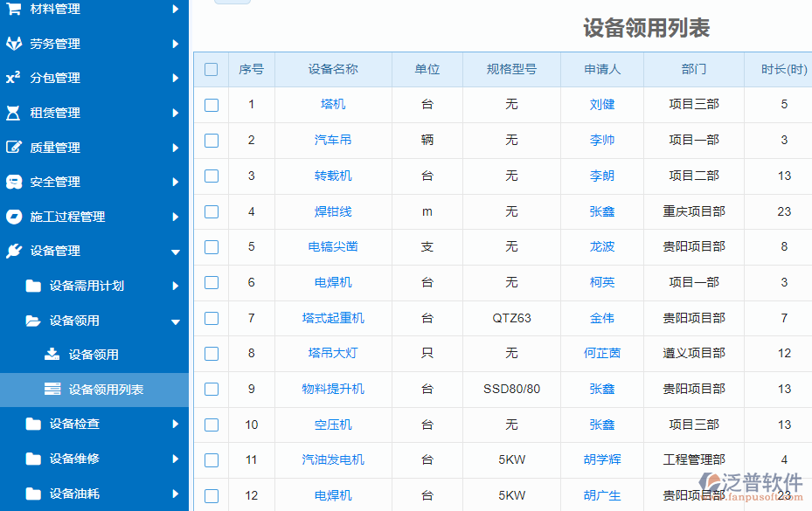Collapse the 设备管理 menu arrow
The height and width of the screenshot is (511, 812).
tap(176, 252)
